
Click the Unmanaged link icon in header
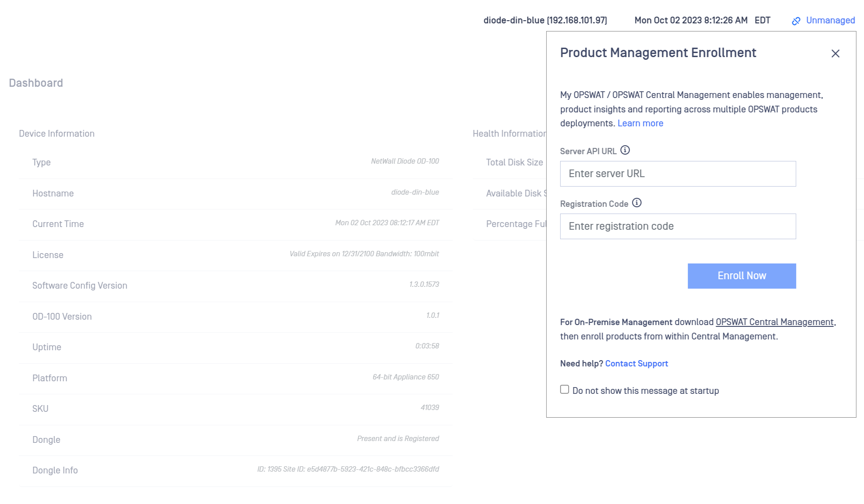pyautogui.click(x=796, y=21)
